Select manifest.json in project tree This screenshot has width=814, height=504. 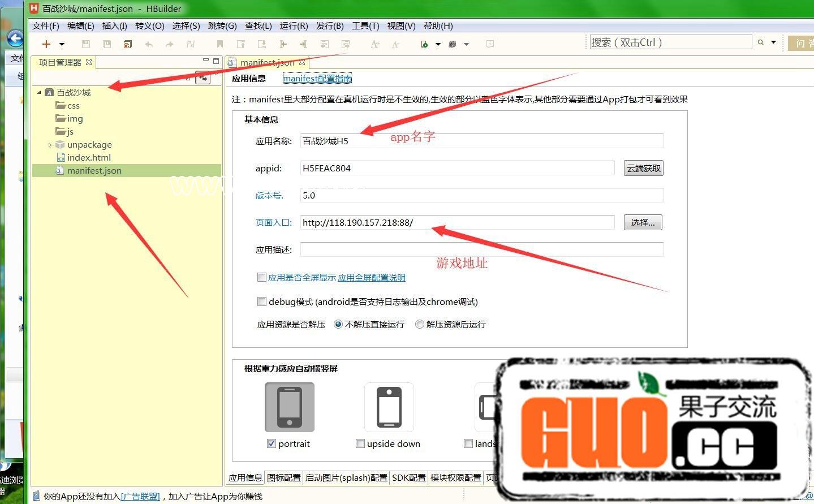89,170
